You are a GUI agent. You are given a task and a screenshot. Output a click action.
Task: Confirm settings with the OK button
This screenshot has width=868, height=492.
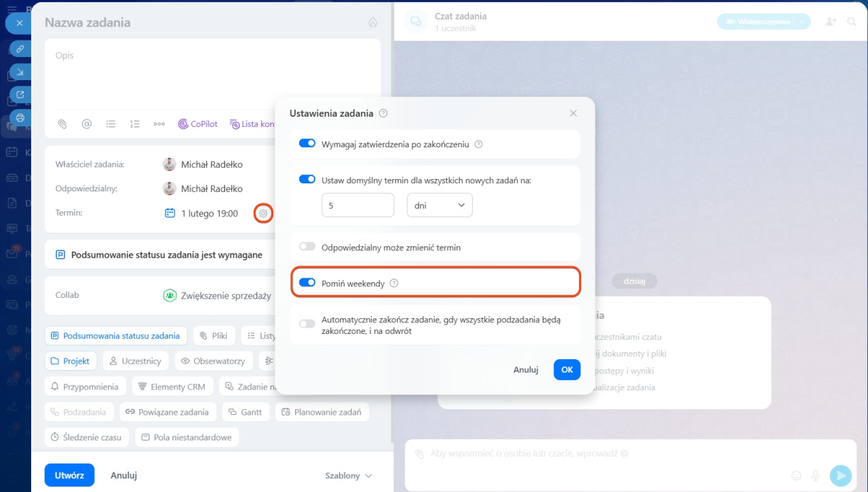567,370
